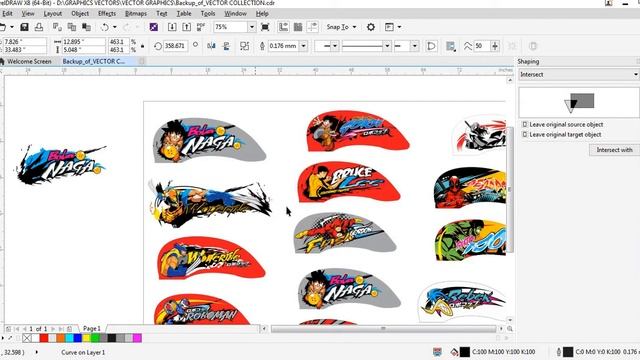The width and height of the screenshot is (640, 360).
Task: Click the Break curve apart icon
Action: 244,46
